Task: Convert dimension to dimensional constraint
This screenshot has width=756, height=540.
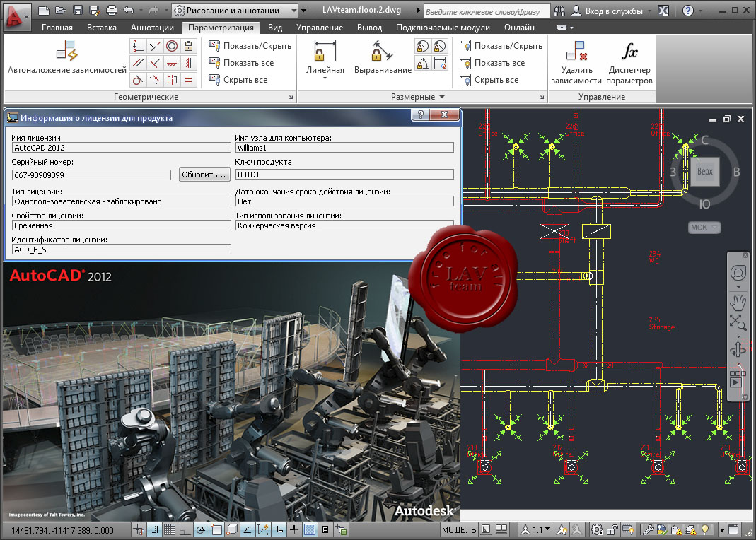Action: click(x=439, y=63)
